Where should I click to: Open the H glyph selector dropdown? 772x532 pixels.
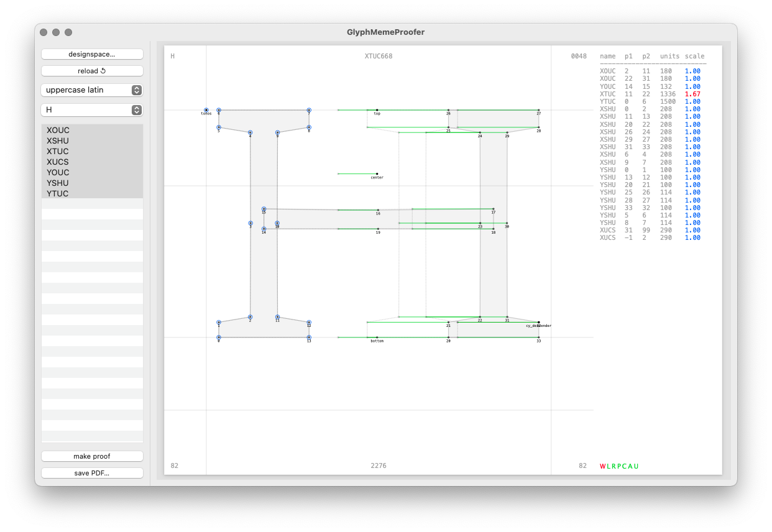[92, 110]
